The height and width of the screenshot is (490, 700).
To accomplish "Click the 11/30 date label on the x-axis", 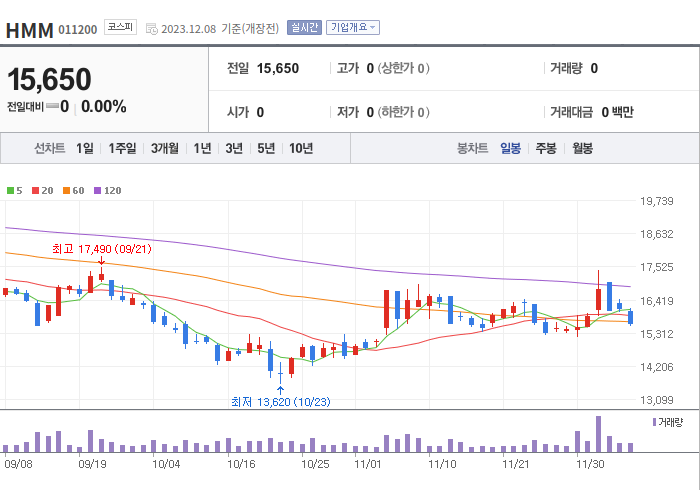I will (x=590, y=464).
